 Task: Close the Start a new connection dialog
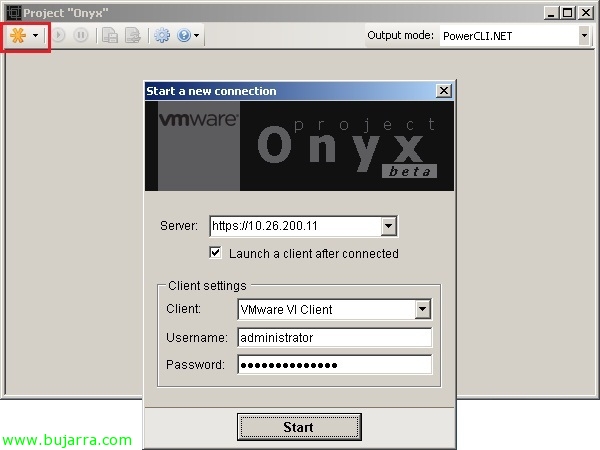444,91
